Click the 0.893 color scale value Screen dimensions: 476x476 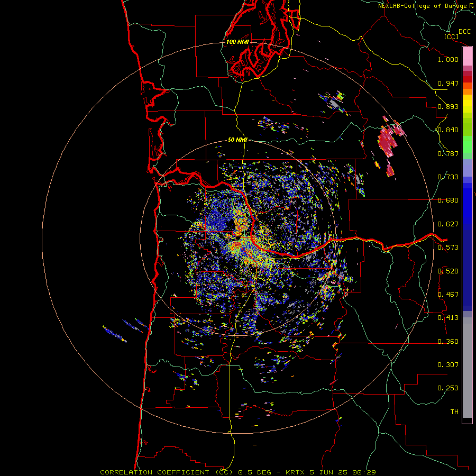[448, 106]
